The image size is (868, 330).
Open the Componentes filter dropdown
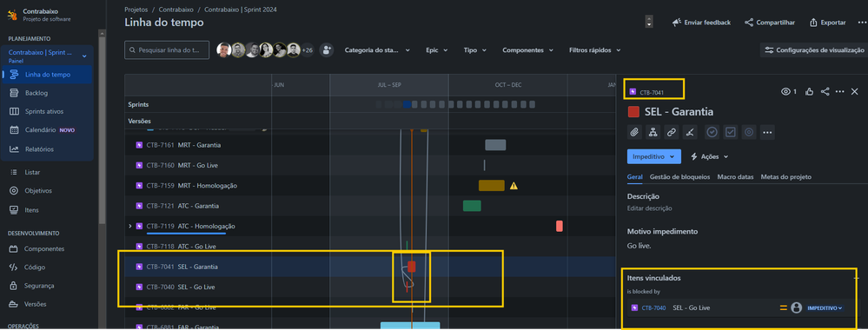coord(528,49)
